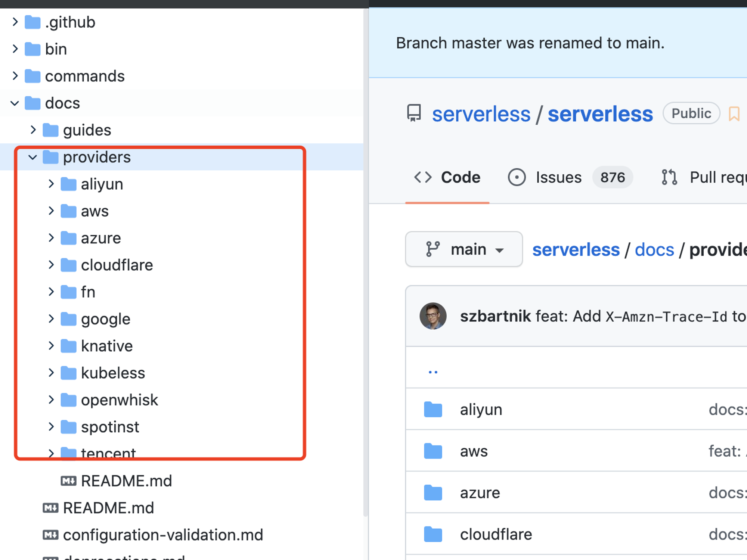This screenshot has height=560, width=747.
Task: Open aliyun folder in file list
Action: coord(481,410)
